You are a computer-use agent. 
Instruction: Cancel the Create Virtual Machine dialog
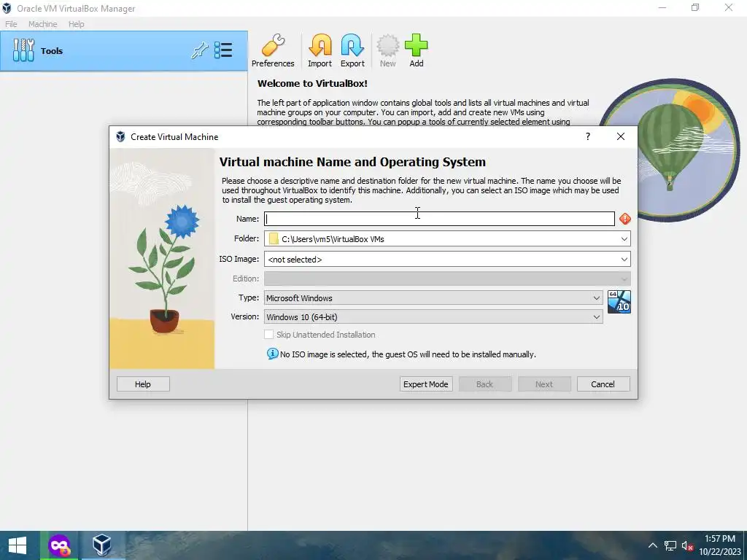(x=603, y=384)
